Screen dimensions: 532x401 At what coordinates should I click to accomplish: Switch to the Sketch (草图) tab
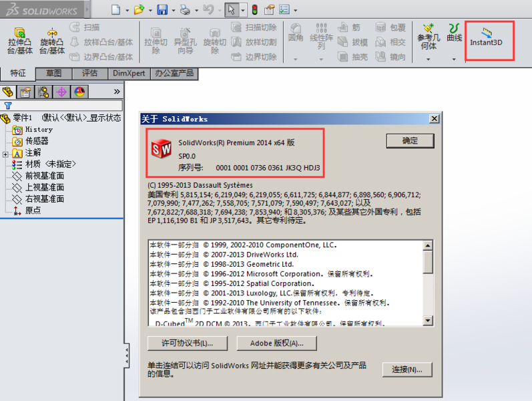pos(53,73)
